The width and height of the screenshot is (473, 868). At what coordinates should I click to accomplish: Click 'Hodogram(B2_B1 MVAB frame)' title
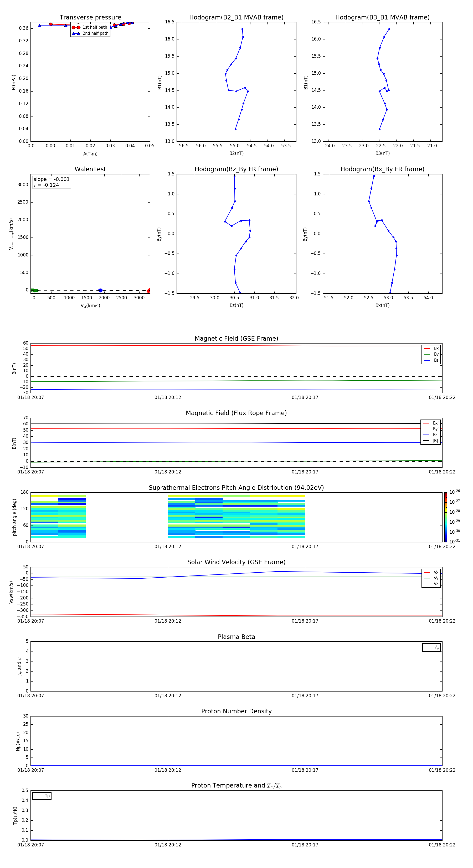click(236, 18)
